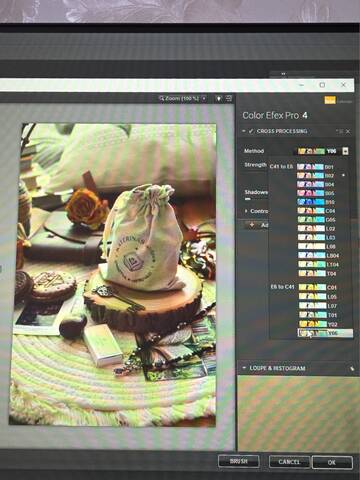Click the pin icon in Loupe & Histogram
Screen dimensions: 360x480
tap(352, 369)
